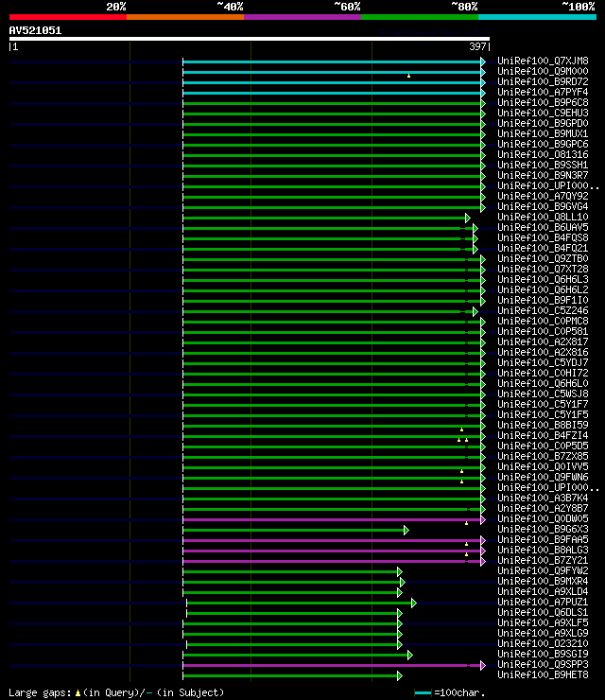The width and height of the screenshot is (605, 700).
Task: Choose the UniRef100_B9GVG4 entry
Action: [x=543, y=206]
